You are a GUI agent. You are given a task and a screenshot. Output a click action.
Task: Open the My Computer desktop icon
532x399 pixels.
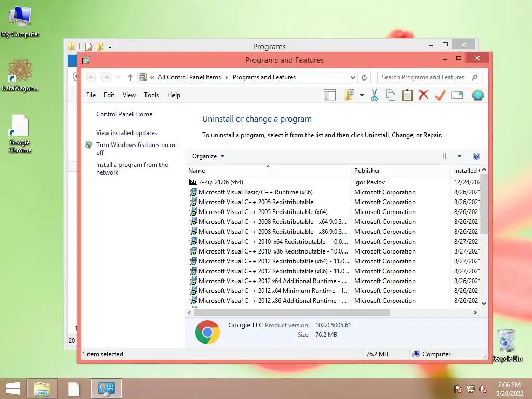tap(20, 21)
